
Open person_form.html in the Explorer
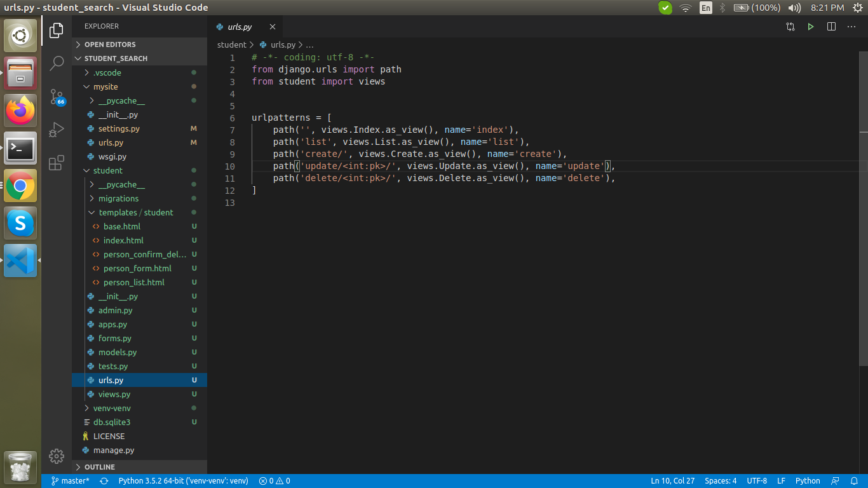click(x=139, y=268)
